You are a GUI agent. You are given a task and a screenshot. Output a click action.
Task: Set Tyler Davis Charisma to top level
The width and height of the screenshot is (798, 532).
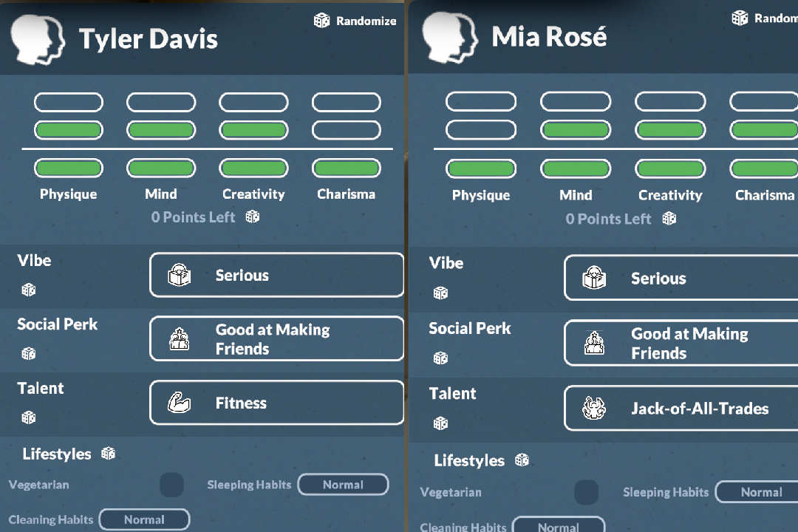click(347, 102)
